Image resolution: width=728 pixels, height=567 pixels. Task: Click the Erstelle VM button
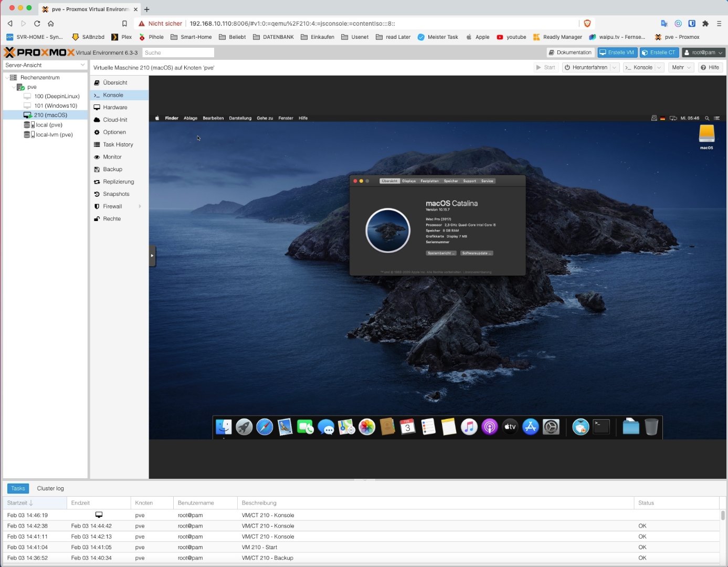(x=617, y=52)
